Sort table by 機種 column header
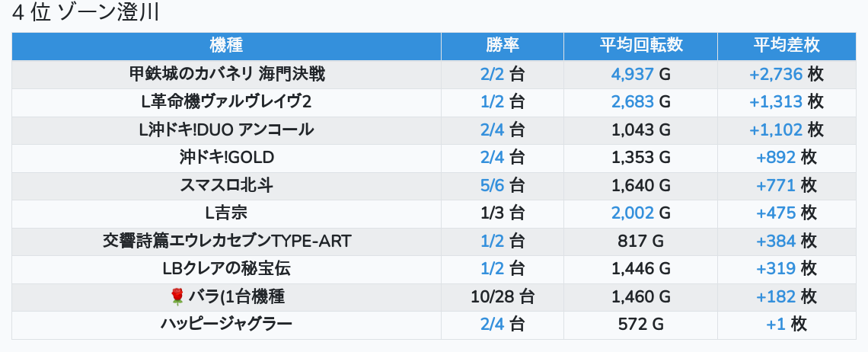Viewport: 868px width, 352px height. [226, 46]
